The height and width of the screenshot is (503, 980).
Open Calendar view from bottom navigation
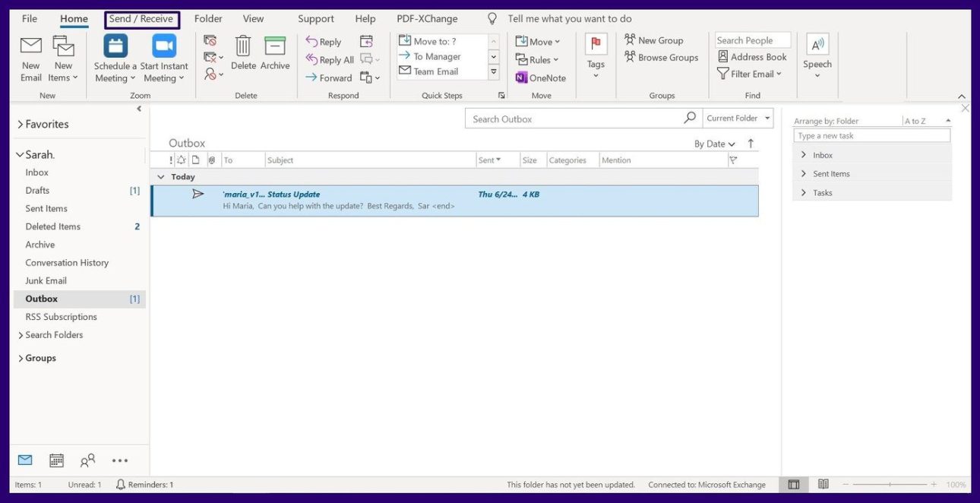tap(56, 460)
